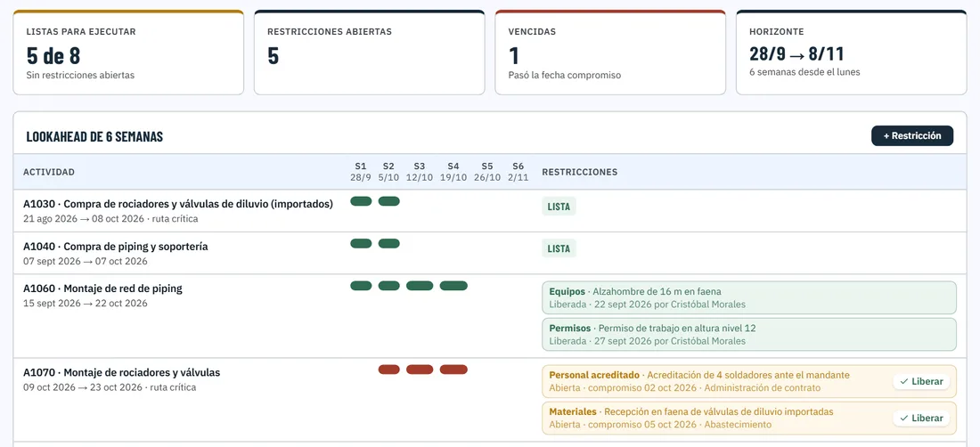980x447 pixels.
Task: Open the Horizonte summary card
Action: click(x=851, y=53)
